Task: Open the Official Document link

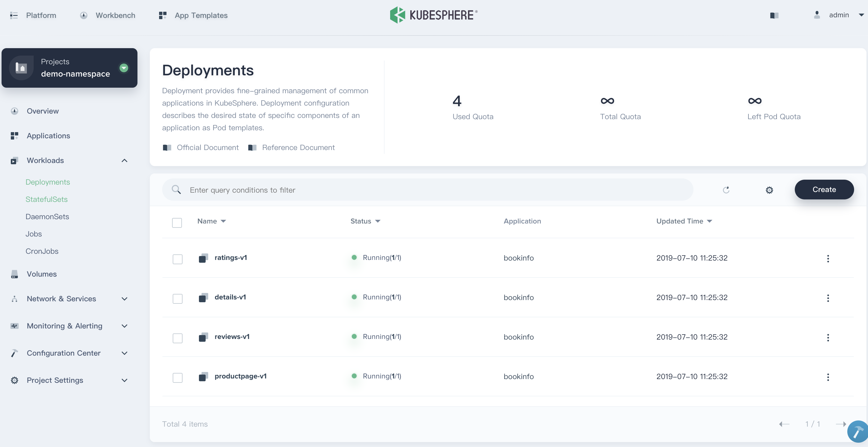Action: pos(207,147)
